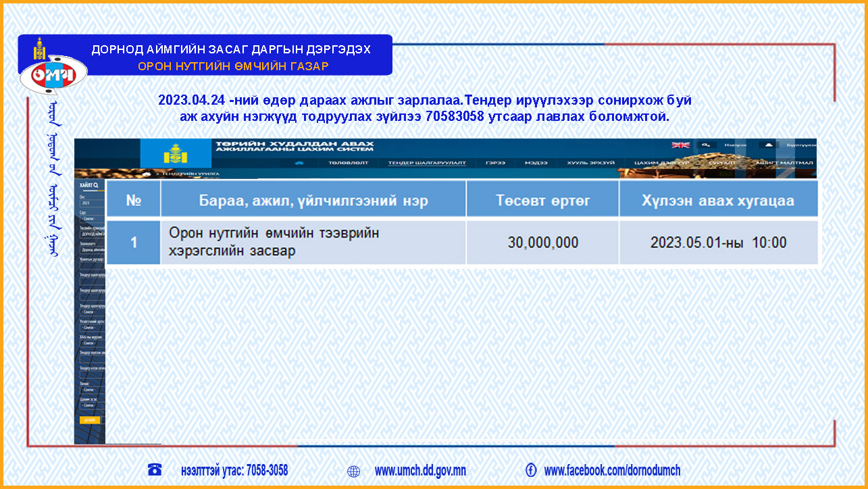Image resolution: width=868 pixels, height=489 pixels.
Task: Click the Facebook icon in the footer
Action: 531,470
